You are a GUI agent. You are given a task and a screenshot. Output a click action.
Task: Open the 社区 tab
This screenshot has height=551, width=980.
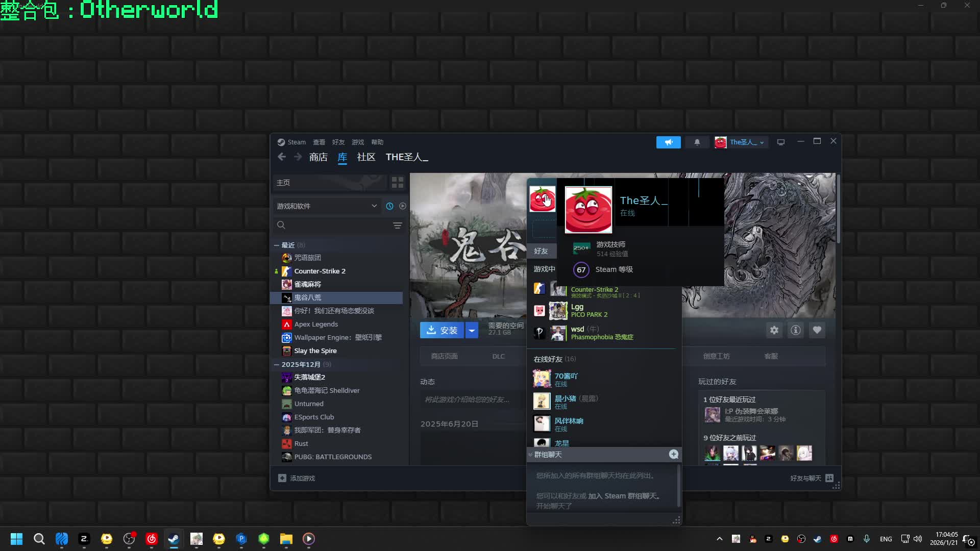pos(366,157)
